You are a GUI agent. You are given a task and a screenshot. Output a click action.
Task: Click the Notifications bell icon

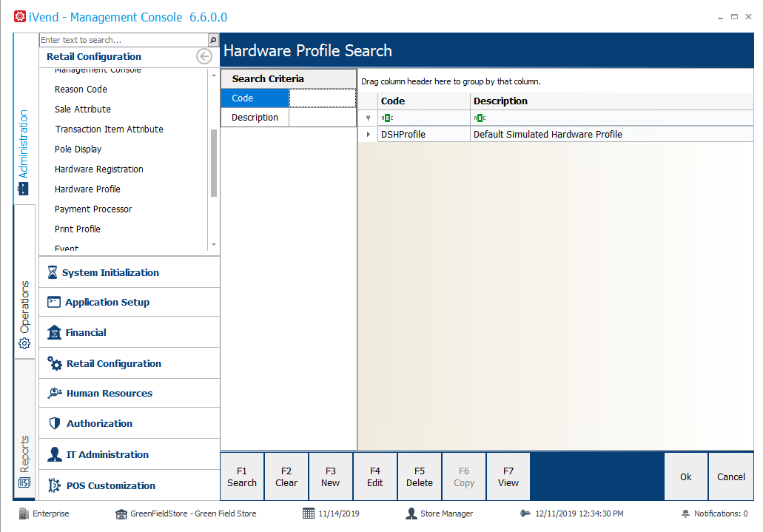(x=685, y=514)
